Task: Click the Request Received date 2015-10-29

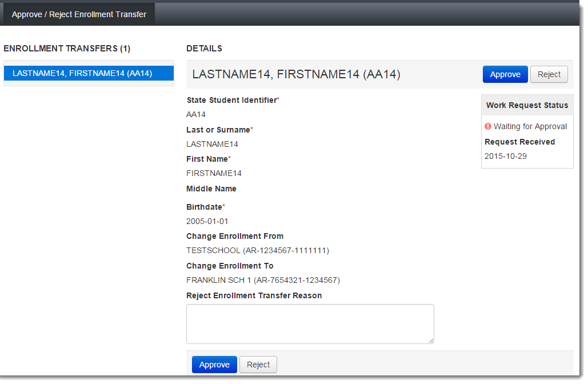Action: [x=506, y=156]
